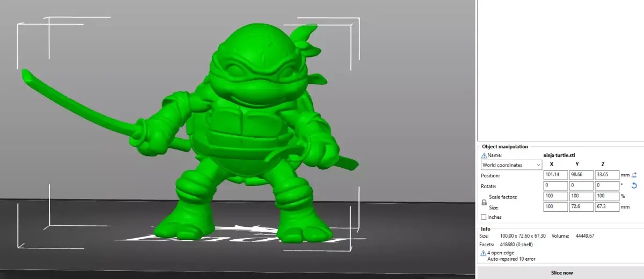Edit the Size Y field showing 72.6
644x279 pixels.
pos(581,207)
